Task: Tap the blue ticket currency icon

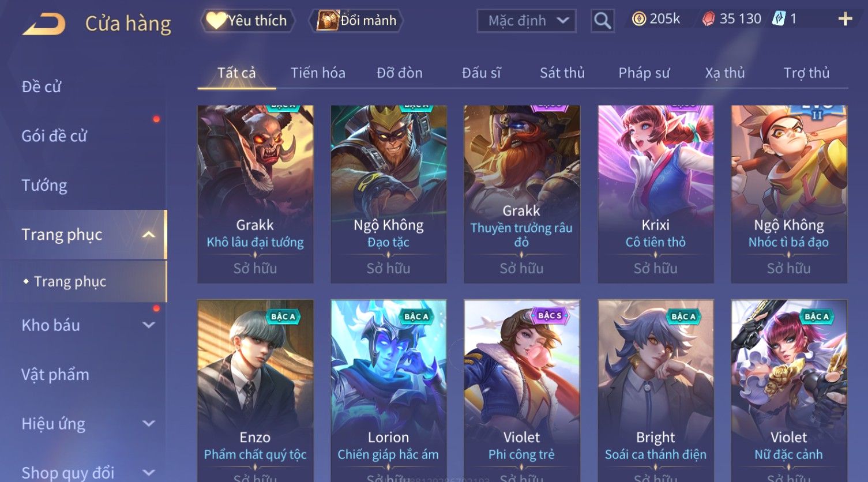Action: tap(779, 19)
